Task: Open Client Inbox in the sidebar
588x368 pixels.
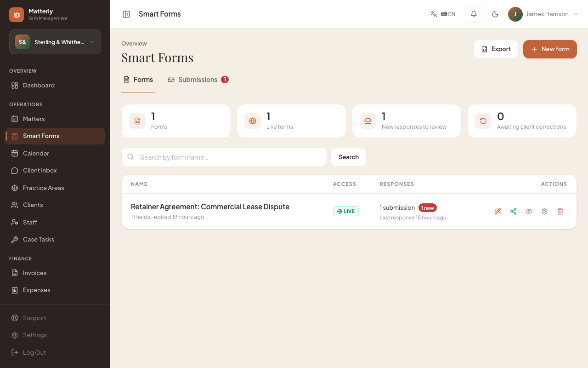Action: 55,170
